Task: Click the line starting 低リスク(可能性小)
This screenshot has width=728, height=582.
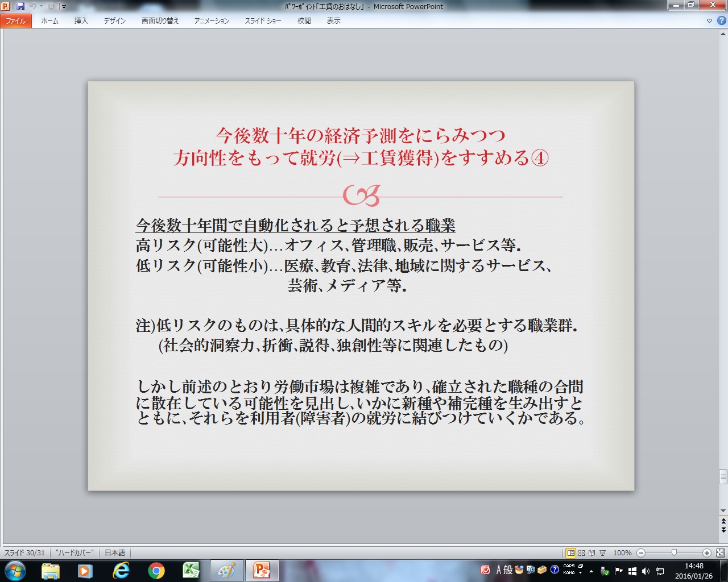Action: click(344, 265)
